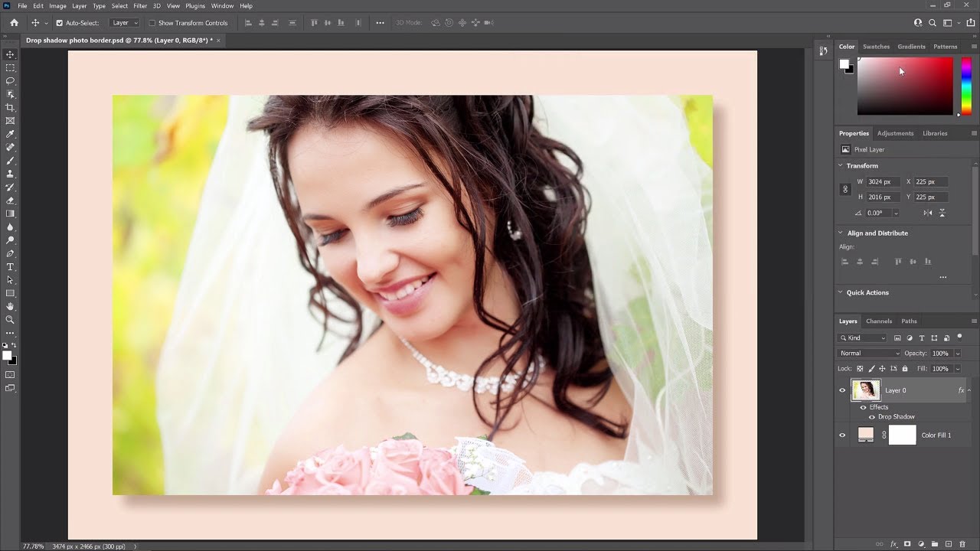Switch to the Adjustments tab
The width and height of the screenshot is (980, 551).
pos(896,133)
